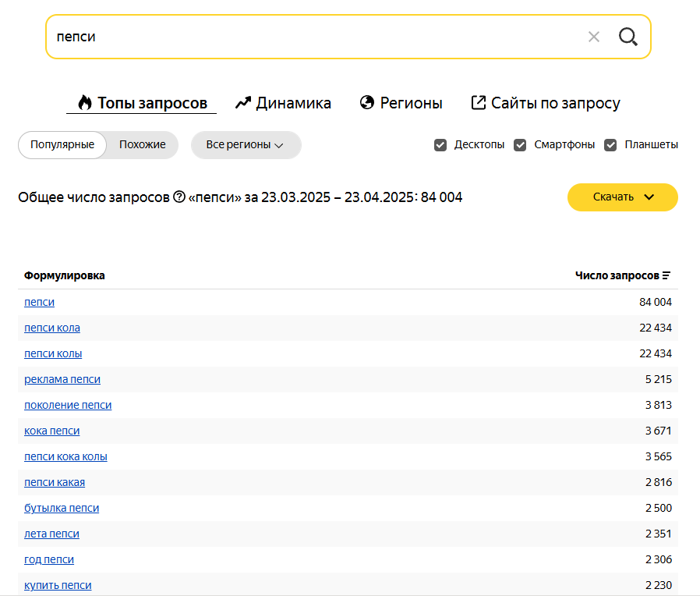This screenshot has width=700, height=596.
Task: Open the пепси кола query link
Action: tap(52, 328)
